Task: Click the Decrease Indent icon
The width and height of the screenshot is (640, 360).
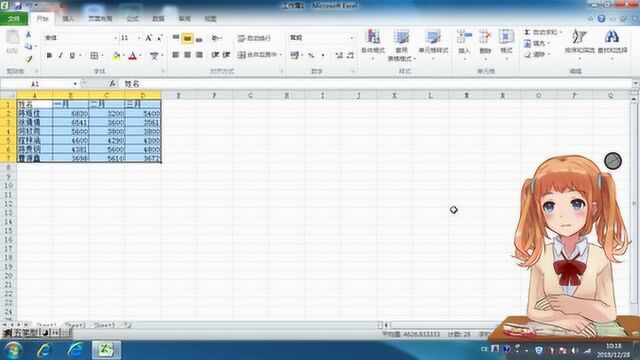Action: tap(215, 55)
